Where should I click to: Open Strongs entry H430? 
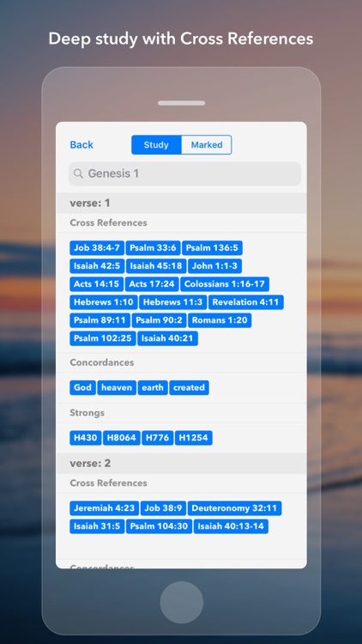tap(86, 438)
